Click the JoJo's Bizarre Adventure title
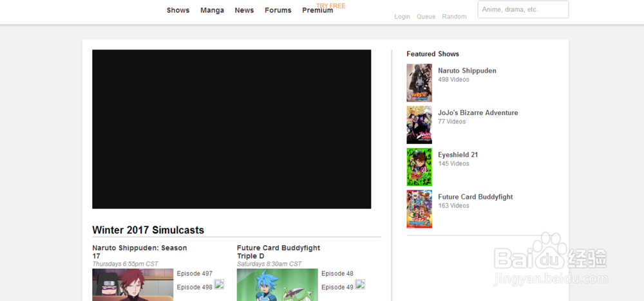 point(478,113)
